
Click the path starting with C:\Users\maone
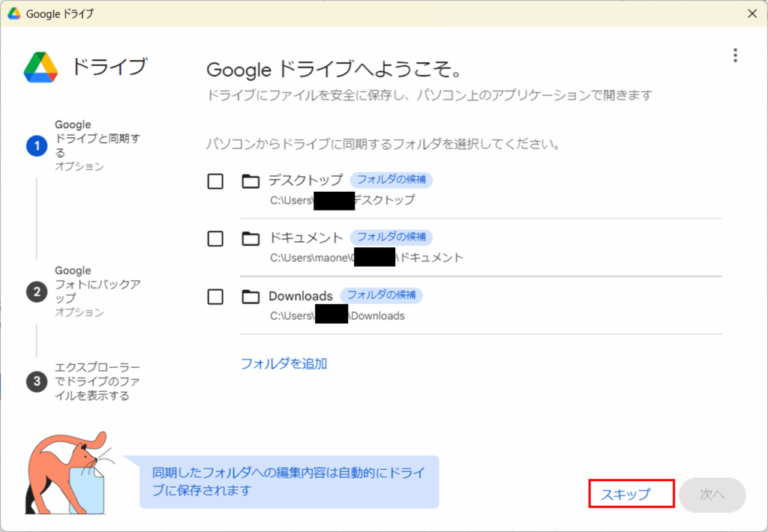tap(366, 258)
